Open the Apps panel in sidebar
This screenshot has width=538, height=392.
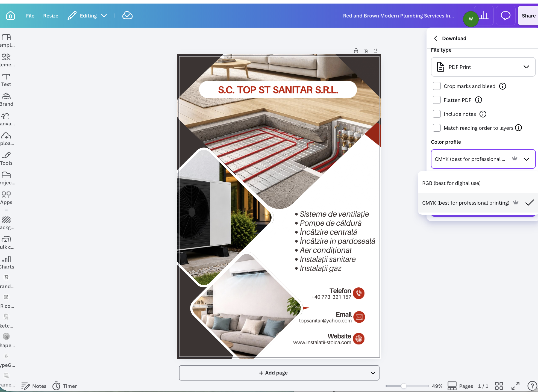coord(6,198)
